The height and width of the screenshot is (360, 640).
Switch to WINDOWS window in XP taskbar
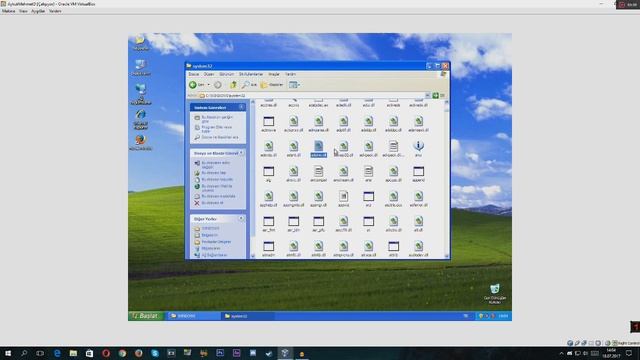(x=193, y=316)
